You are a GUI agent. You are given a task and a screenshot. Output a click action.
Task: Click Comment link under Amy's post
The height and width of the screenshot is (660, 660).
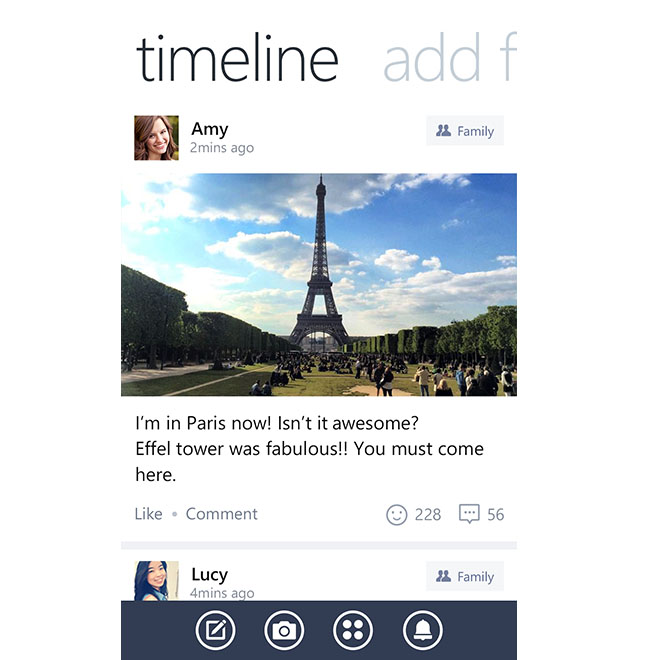(x=221, y=514)
